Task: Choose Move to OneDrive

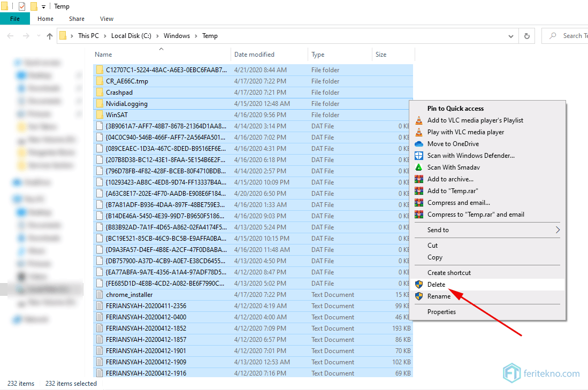Action: tap(487, 144)
